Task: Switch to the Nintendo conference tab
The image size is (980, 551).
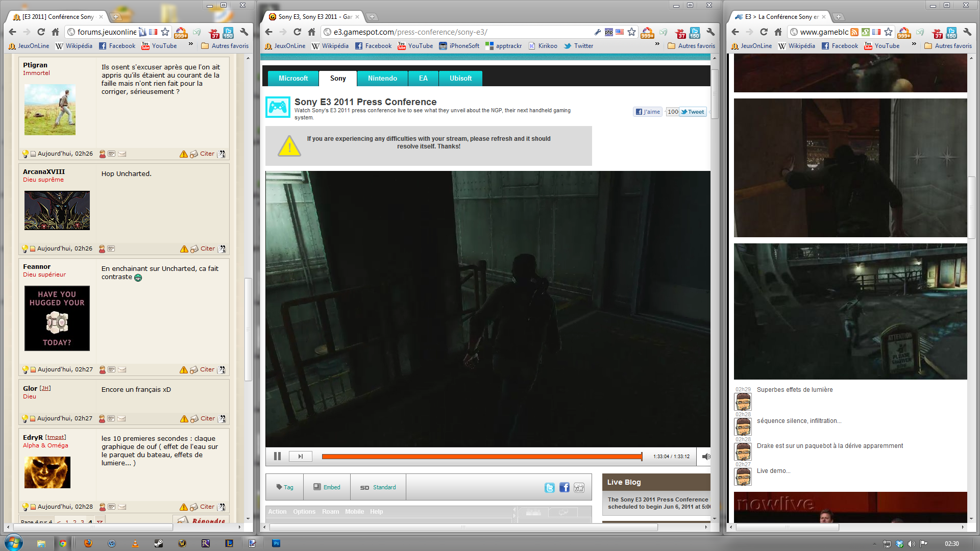Action: (382, 78)
